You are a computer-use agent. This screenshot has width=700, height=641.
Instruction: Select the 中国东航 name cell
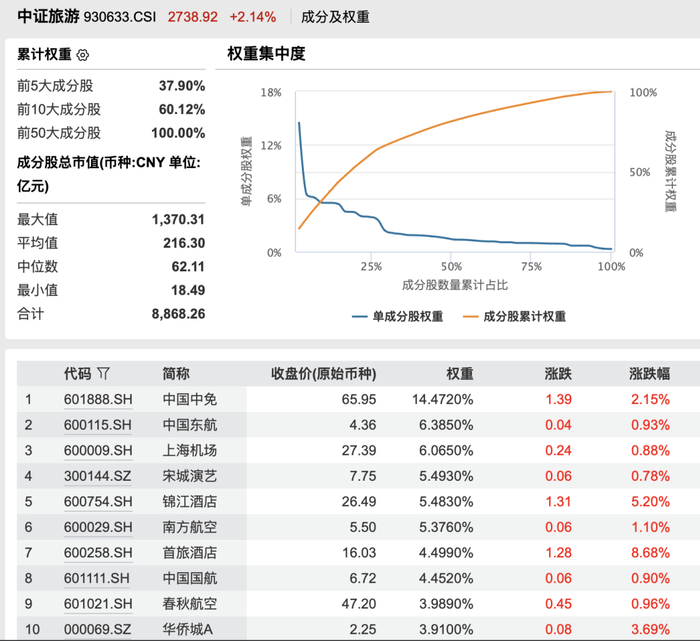point(190,425)
